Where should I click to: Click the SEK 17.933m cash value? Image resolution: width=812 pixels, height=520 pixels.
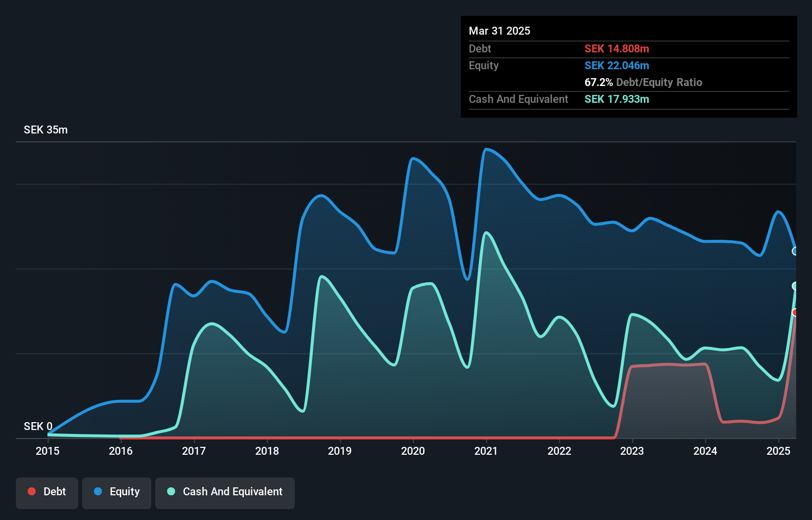(x=617, y=99)
